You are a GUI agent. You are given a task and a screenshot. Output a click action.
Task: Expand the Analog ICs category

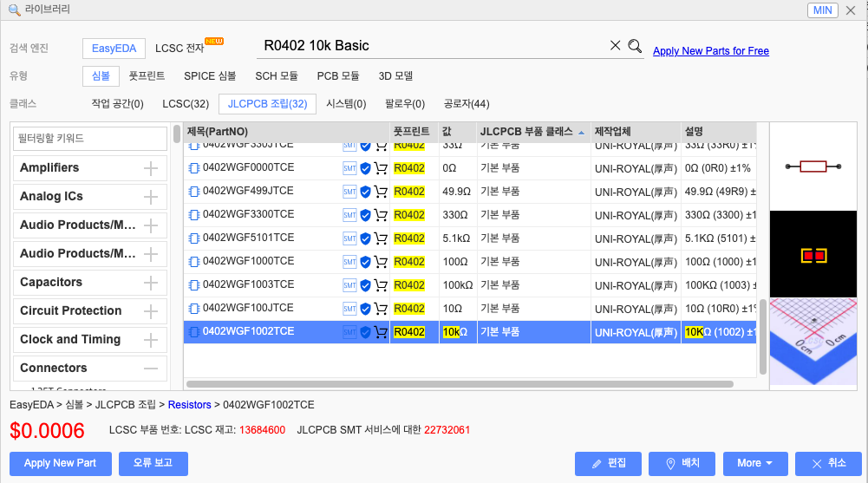click(151, 197)
